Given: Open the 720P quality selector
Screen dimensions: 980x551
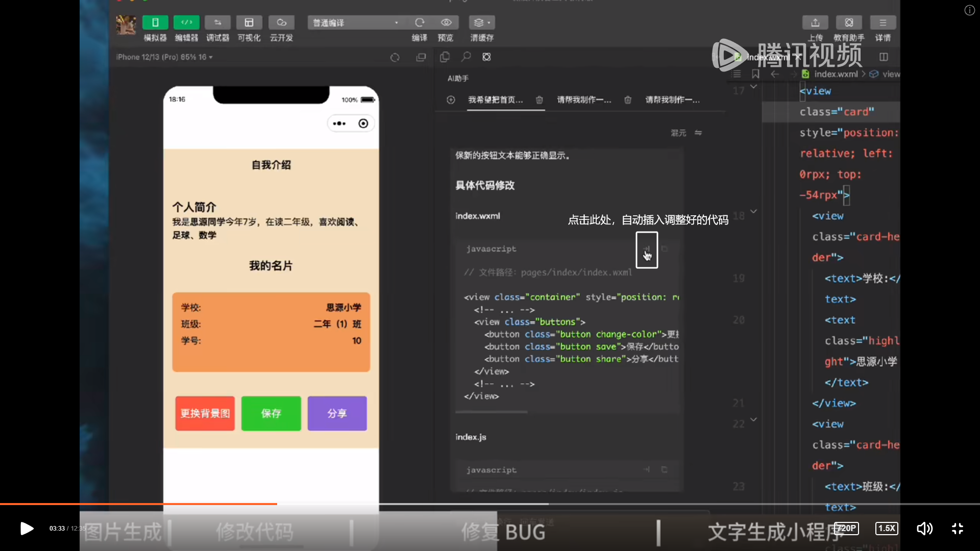Looking at the screenshot, I should coord(846,529).
